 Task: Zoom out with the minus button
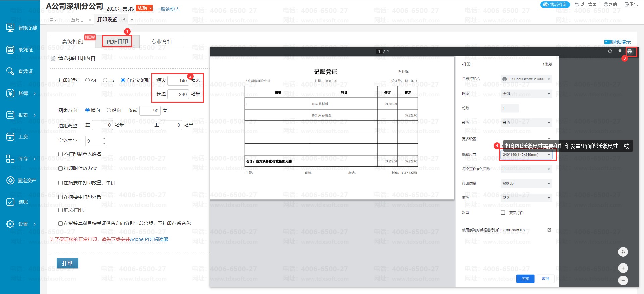click(623, 280)
